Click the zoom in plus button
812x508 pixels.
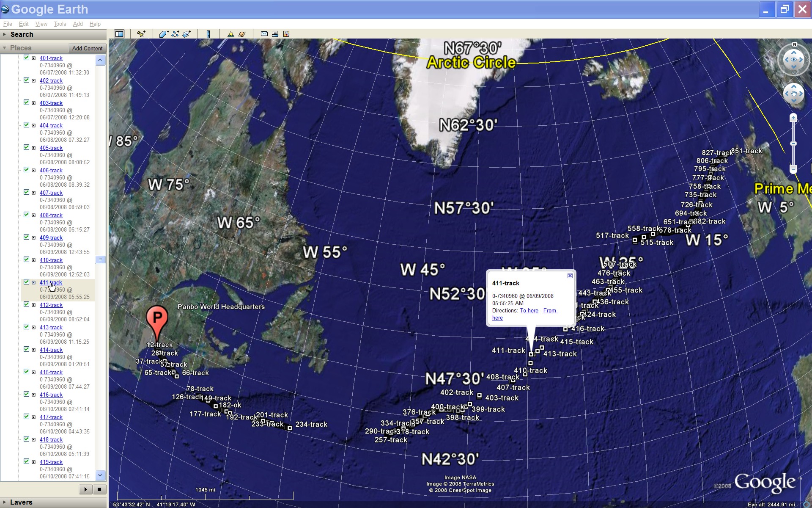[793, 118]
